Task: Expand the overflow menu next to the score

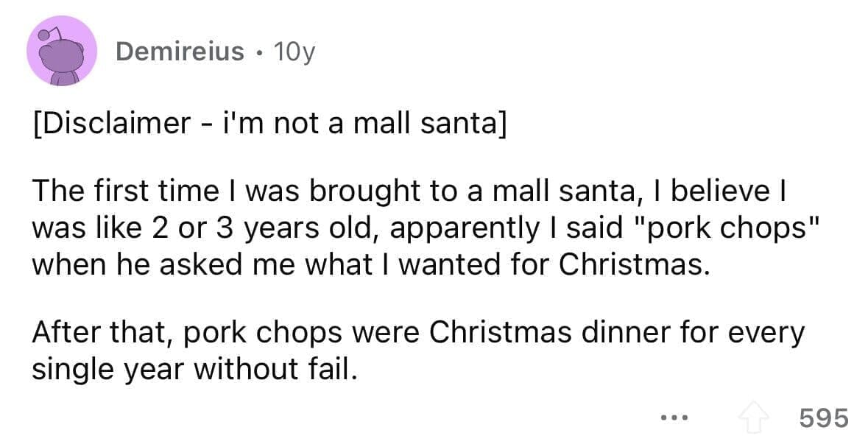Action: [674, 417]
